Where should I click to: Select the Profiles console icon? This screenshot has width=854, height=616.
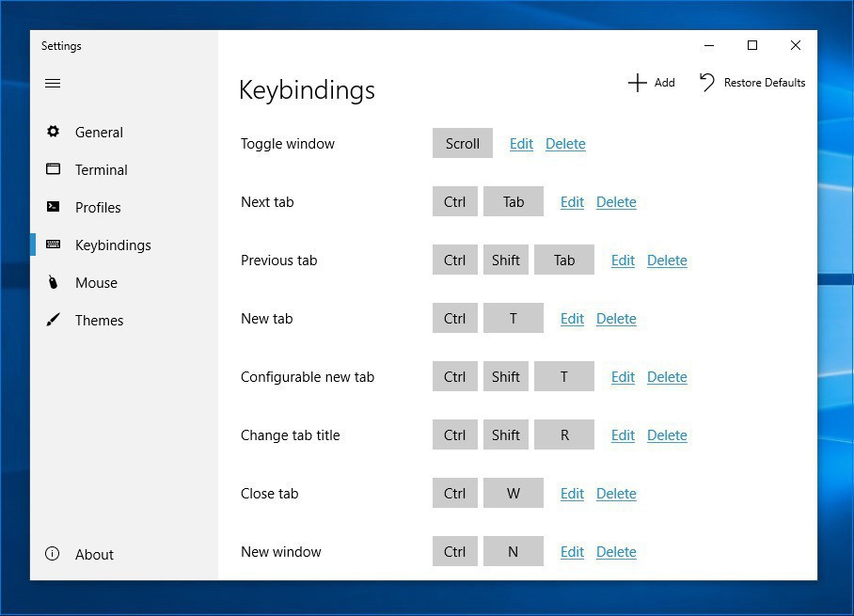(x=54, y=208)
